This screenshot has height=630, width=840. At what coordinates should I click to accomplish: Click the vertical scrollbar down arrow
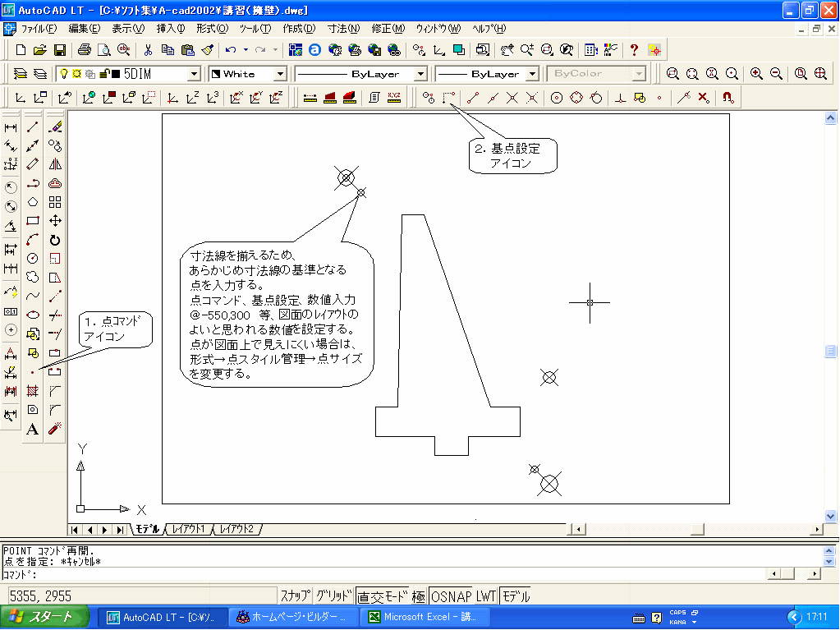[830, 517]
